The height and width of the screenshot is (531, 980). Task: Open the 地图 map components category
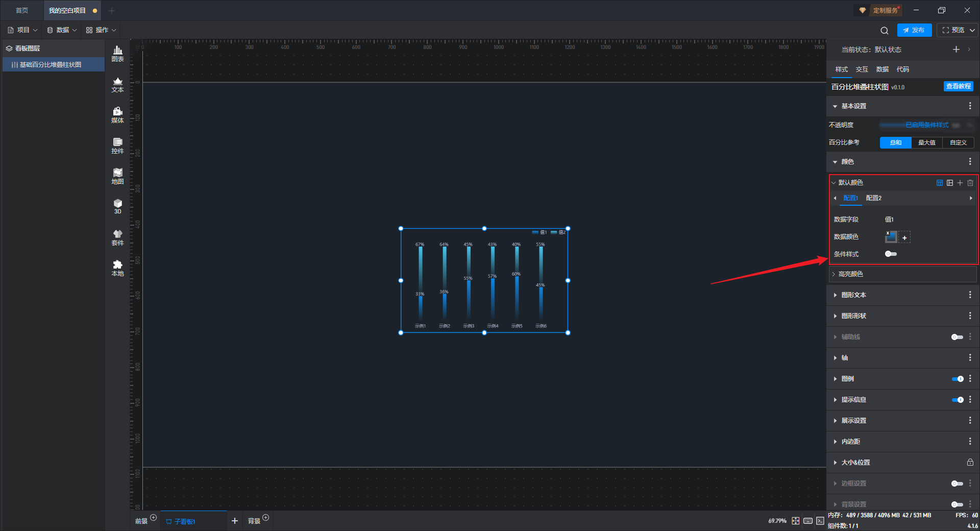[x=117, y=176]
